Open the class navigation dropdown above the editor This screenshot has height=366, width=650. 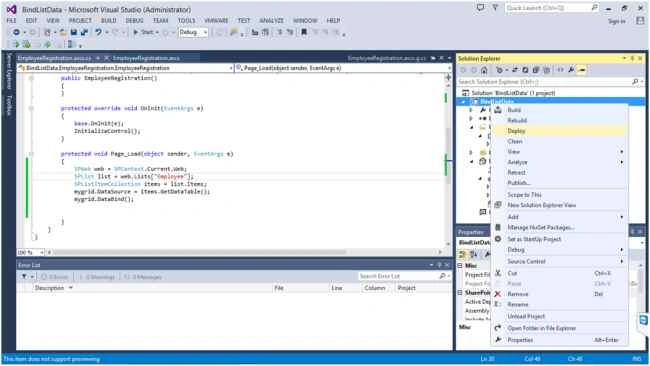point(126,68)
